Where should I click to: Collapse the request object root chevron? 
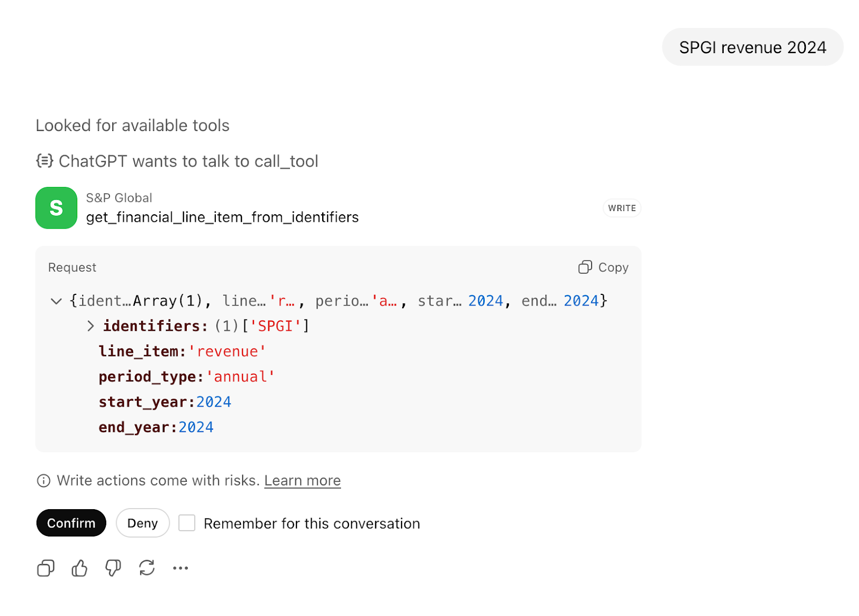[x=56, y=301]
